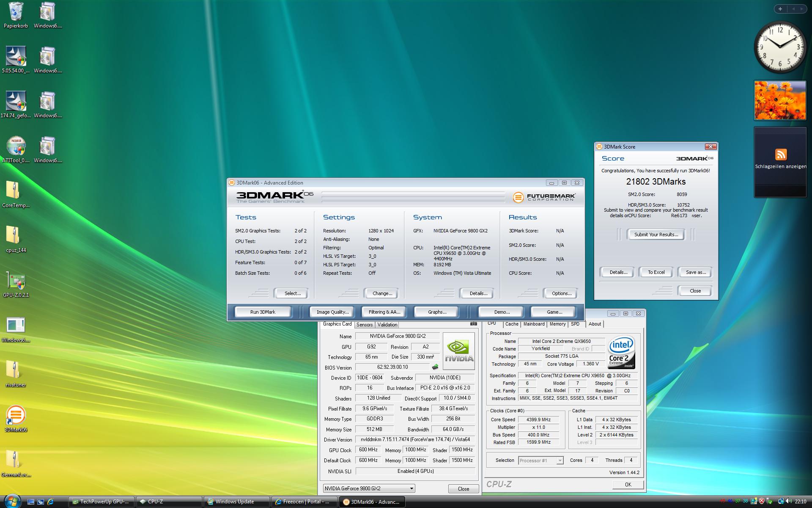Click the Demo... button in 3DMark06
The width and height of the screenshot is (812, 508).
[x=502, y=312]
